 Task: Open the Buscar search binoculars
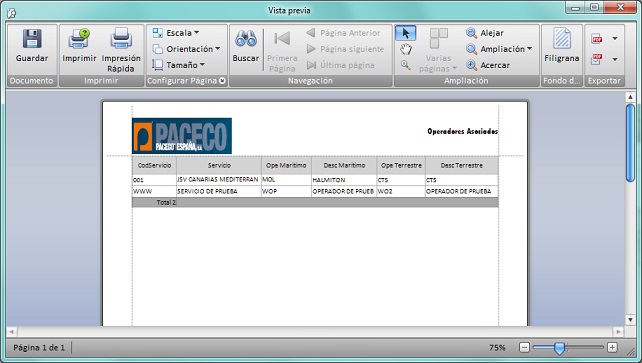[246, 45]
